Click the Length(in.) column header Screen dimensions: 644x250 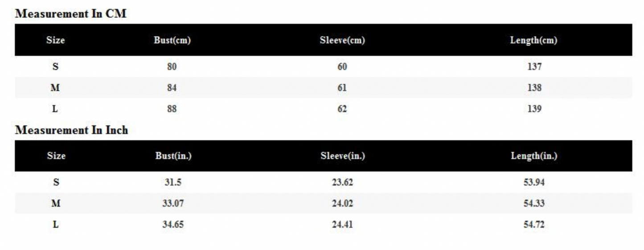click(x=534, y=156)
